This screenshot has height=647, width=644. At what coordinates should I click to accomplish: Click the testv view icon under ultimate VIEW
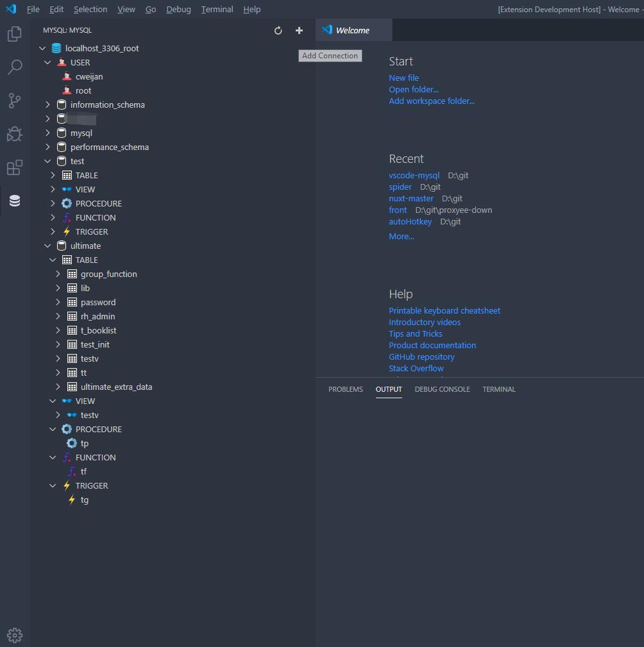[72, 415]
